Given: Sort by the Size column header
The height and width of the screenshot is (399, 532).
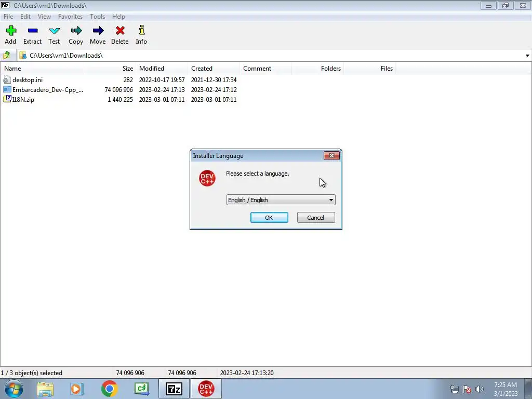Looking at the screenshot, I should pos(110,68).
